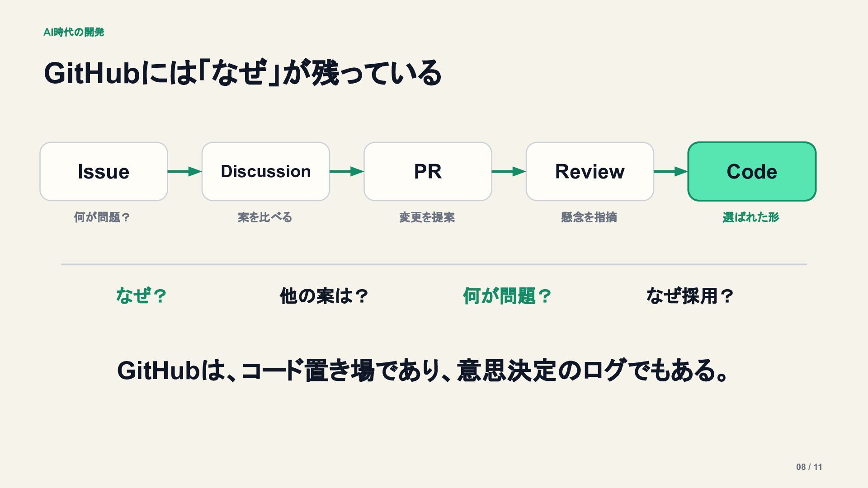Select the Discussion box
This screenshot has width=868, height=488.
(x=266, y=172)
